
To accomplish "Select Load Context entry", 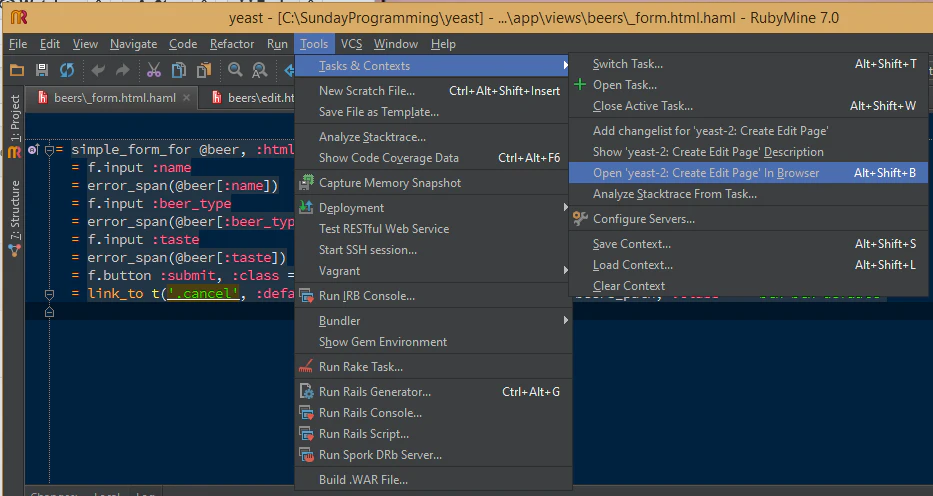I will (748, 265).
